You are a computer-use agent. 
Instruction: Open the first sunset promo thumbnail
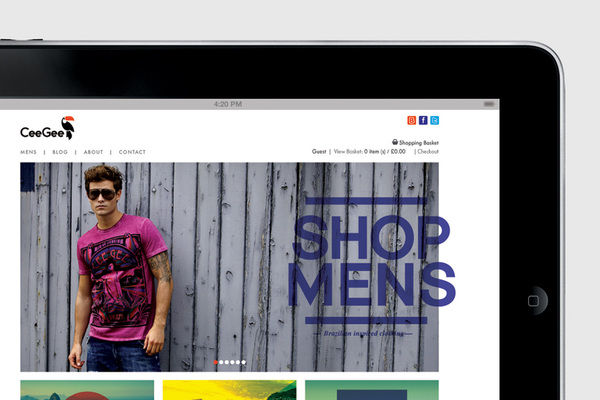(x=87, y=390)
